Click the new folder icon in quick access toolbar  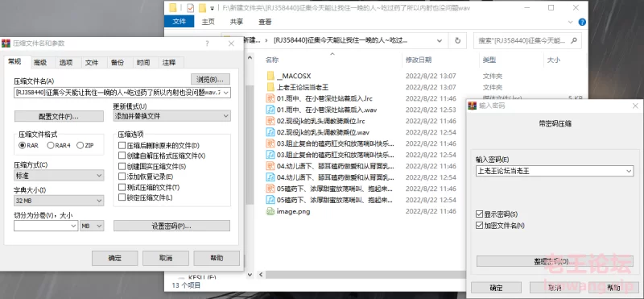[x=202, y=8]
